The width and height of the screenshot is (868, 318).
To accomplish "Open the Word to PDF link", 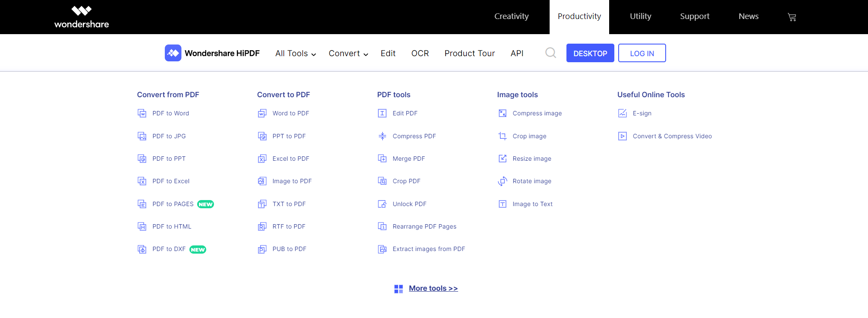I will click(x=291, y=113).
